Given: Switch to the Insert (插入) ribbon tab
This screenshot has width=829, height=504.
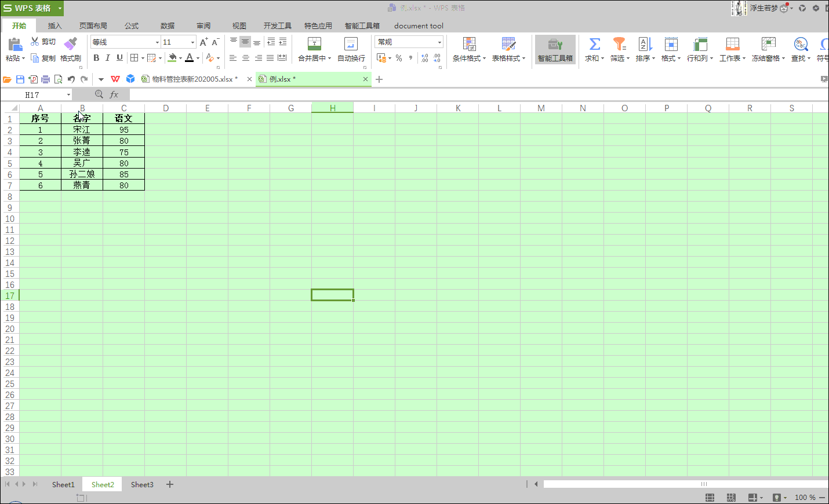Looking at the screenshot, I should pos(54,25).
